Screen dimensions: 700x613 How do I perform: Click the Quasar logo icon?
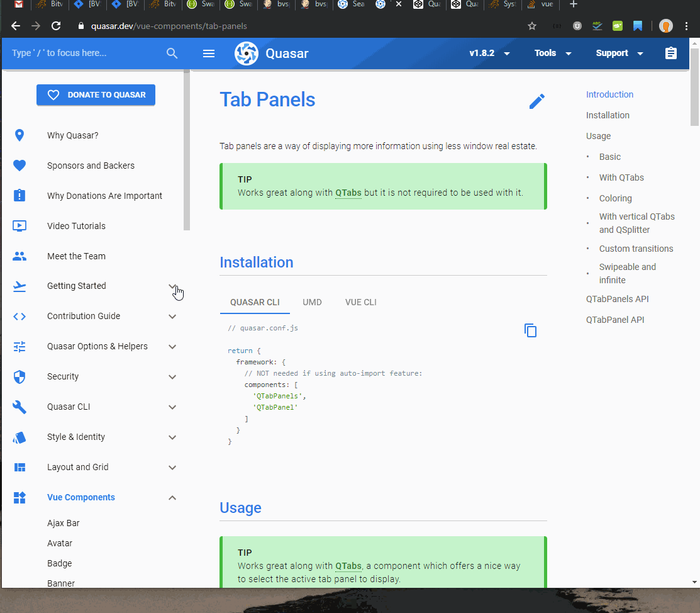pyautogui.click(x=247, y=53)
